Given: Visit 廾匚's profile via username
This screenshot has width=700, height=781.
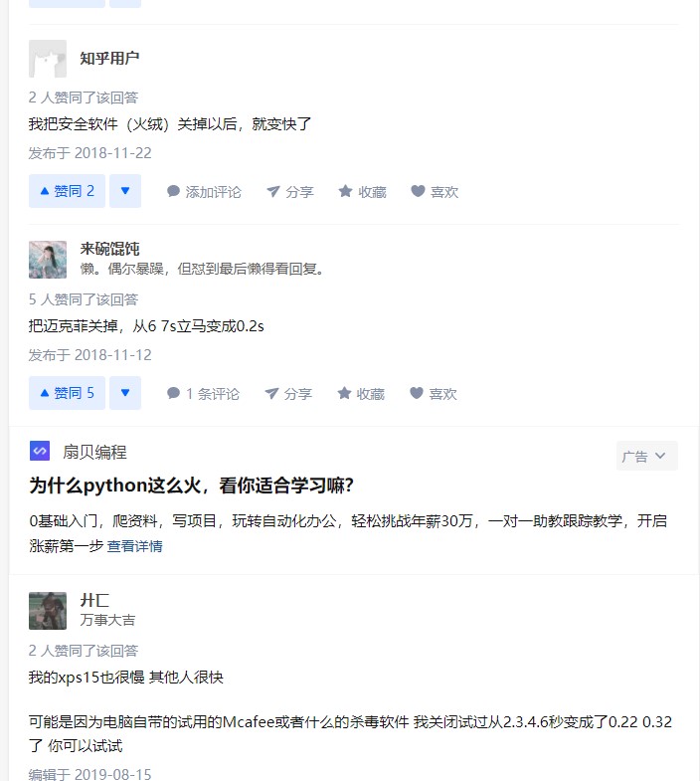Looking at the screenshot, I should pos(94,600).
